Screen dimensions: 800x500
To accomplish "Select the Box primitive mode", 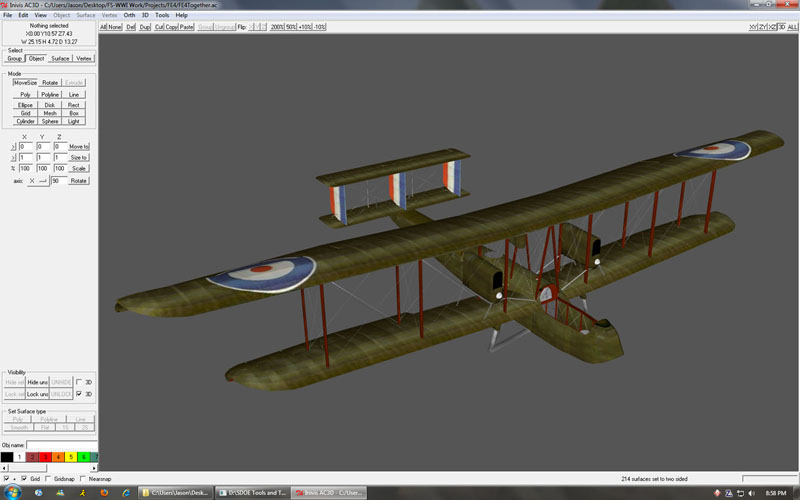I will [x=73, y=113].
